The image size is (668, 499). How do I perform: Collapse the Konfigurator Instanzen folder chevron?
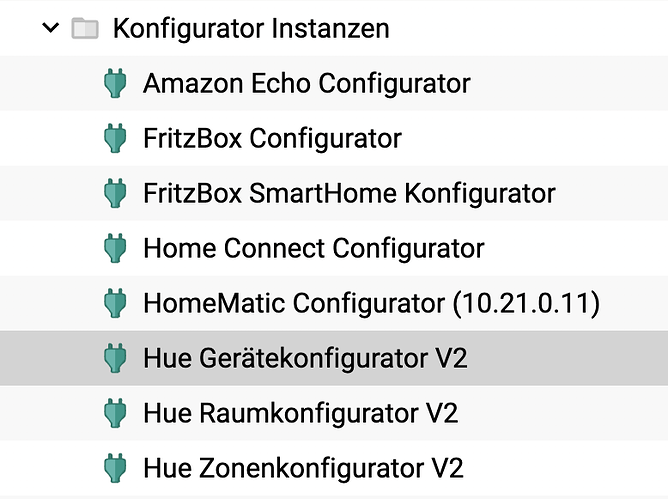click(51, 28)
